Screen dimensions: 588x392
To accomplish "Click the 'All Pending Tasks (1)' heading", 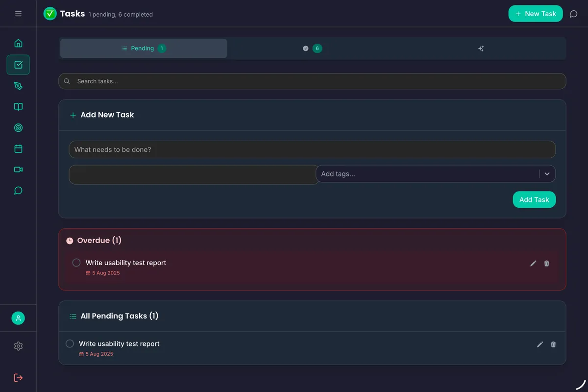I will click(x=120, y=316).
